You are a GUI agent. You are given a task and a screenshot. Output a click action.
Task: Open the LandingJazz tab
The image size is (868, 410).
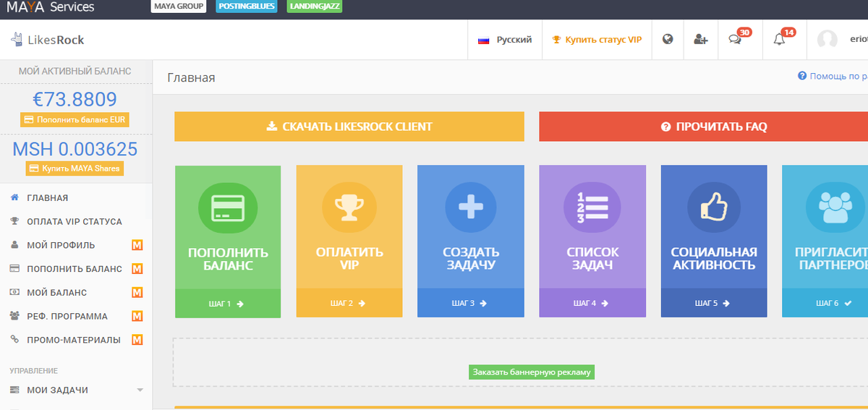tap(315, 7)
